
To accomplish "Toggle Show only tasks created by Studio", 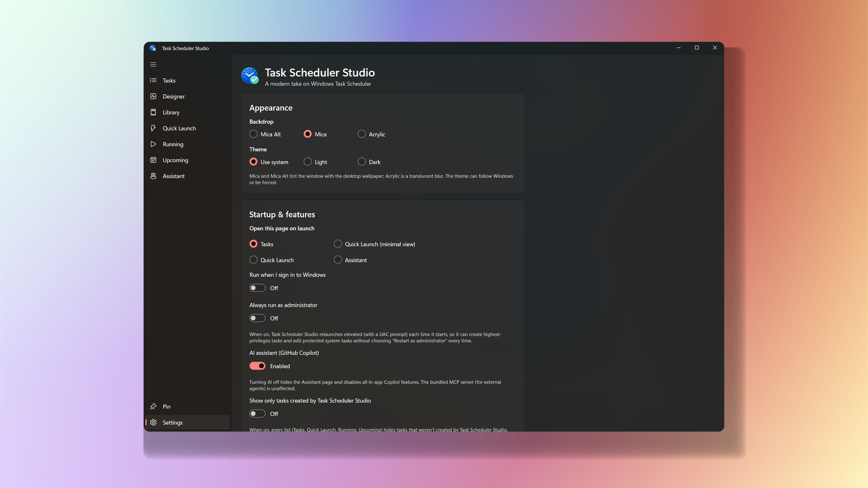I will (257, 413).
